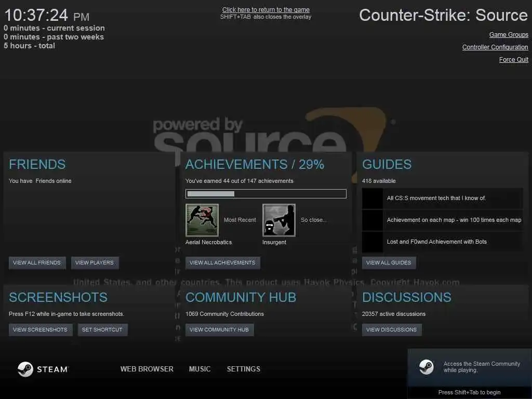The image size is (532, 399).
Task: Click 'Click here to return to the game' link
Action: click(266, 10)
